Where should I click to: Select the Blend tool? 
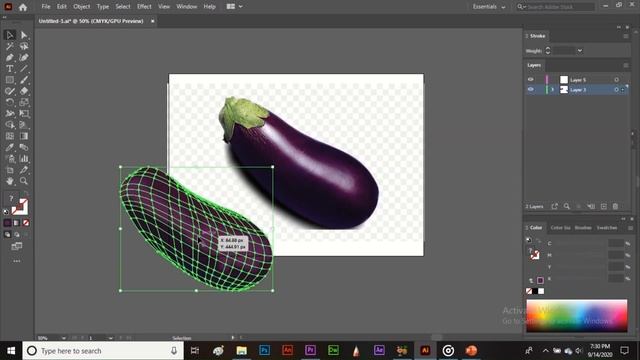click(x=24, y=147)
